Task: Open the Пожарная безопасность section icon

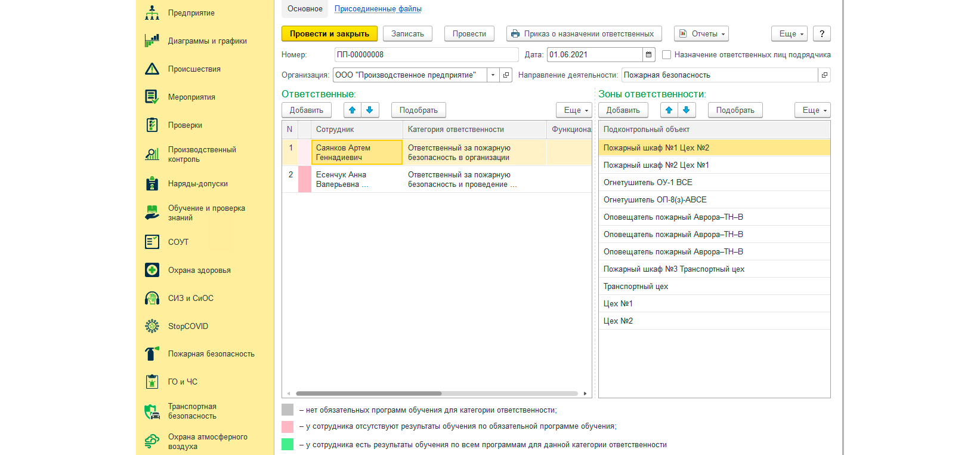Action: click(152, 354)
